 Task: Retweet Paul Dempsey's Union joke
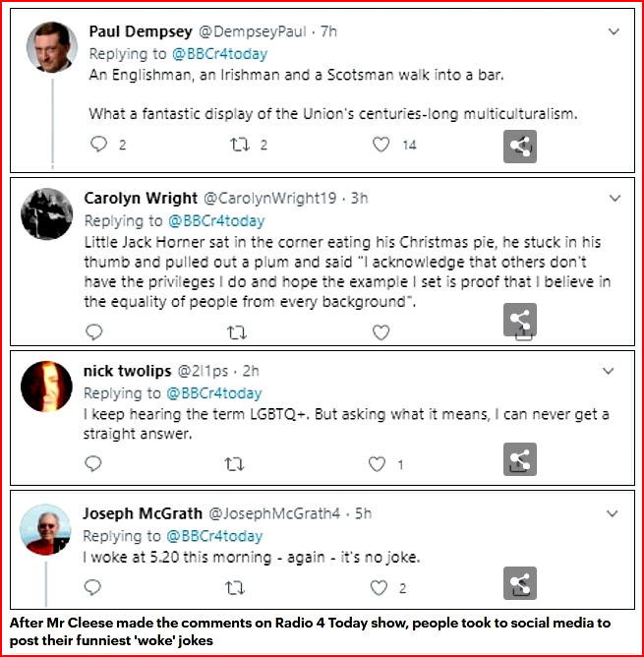(x=237, y=145)
